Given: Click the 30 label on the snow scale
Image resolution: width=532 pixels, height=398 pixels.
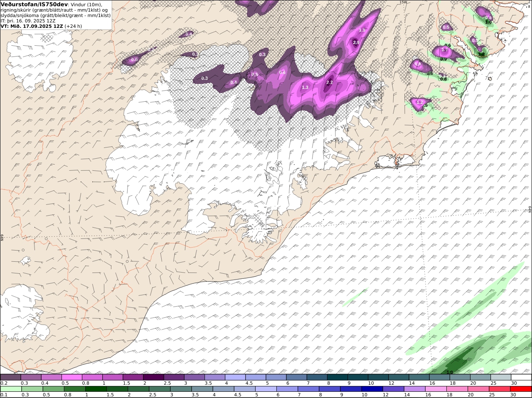Looking at the screenshot, I should click(514, 383).
